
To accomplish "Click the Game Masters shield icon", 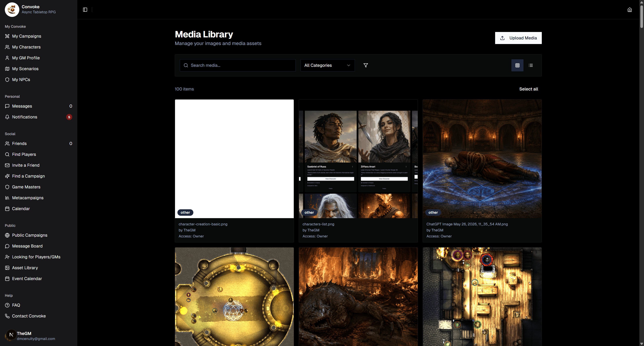I will coord(7,187).
